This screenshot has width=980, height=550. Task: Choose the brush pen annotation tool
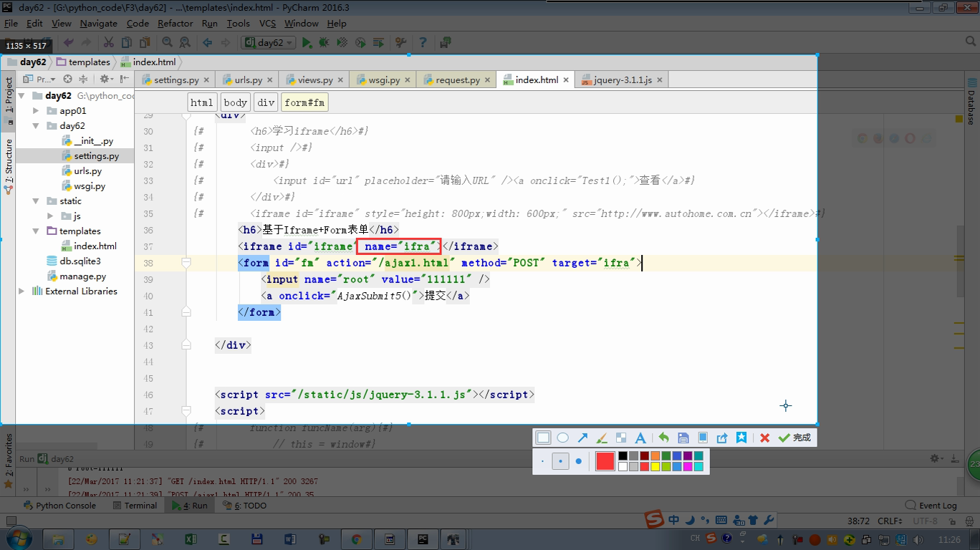tap(602, 438)
